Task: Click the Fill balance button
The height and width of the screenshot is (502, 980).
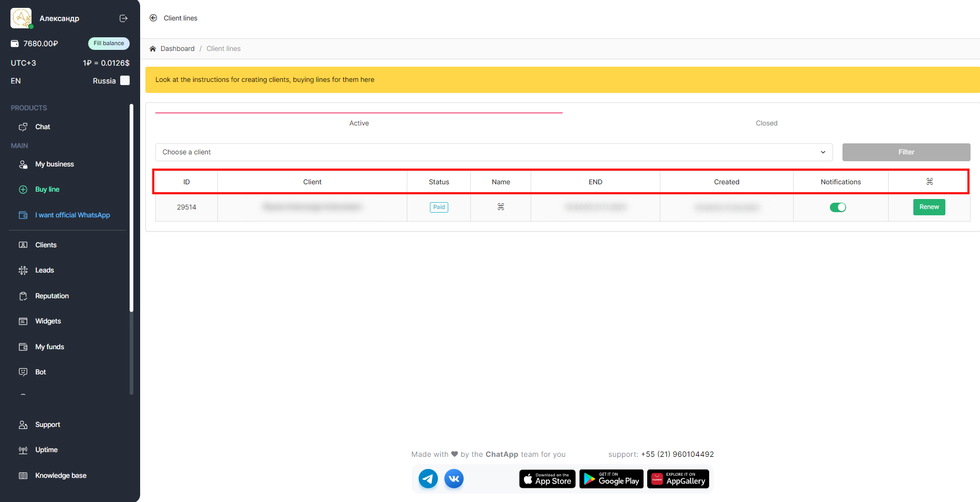Action: pyautogui.click(x=109, y=44)
